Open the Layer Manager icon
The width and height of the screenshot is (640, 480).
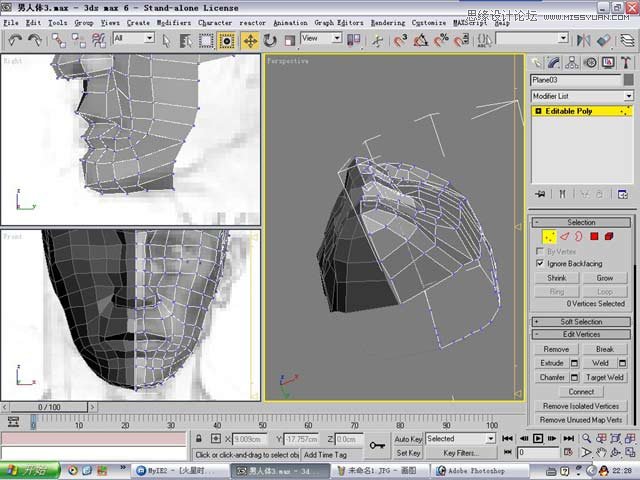click(627, 40)
